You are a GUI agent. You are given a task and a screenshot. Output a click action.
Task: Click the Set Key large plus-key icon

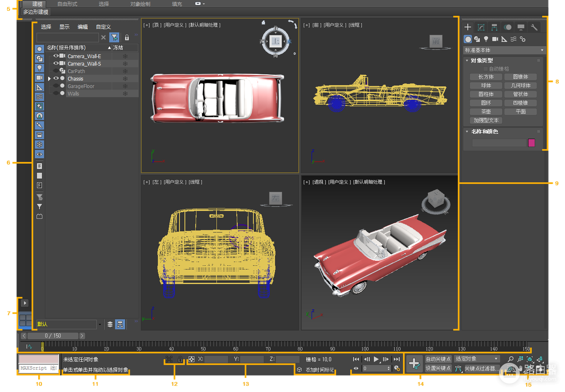(414, 364)
